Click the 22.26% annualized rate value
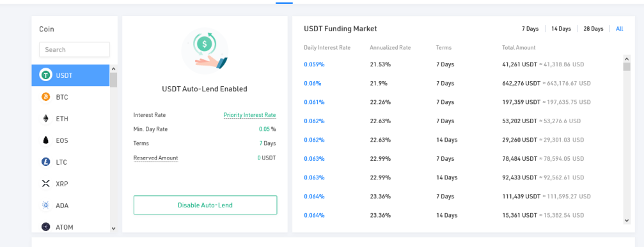This screenshot has height=247, width=644. click(381, 102)
